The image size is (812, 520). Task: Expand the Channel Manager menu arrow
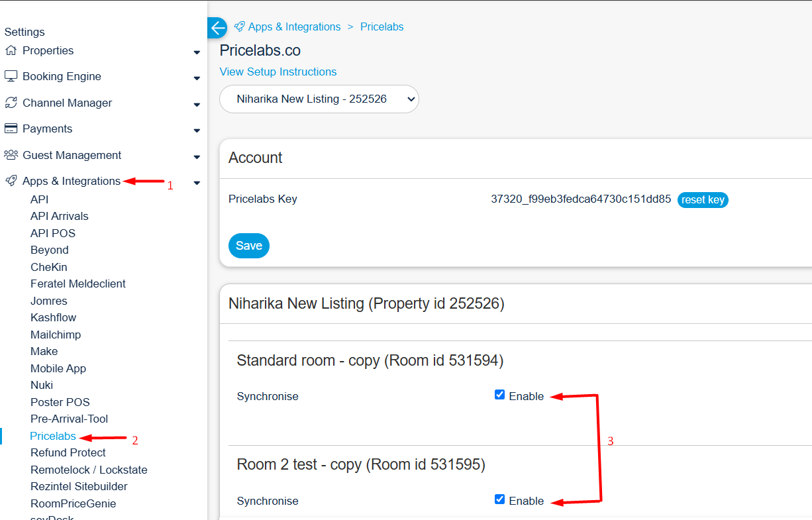[197, 105]
